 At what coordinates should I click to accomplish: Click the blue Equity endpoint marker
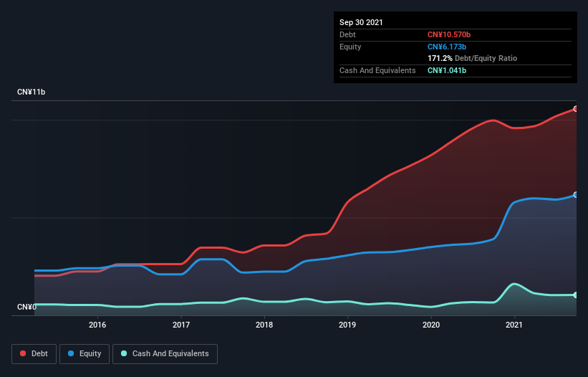click(x=576, y=195)
